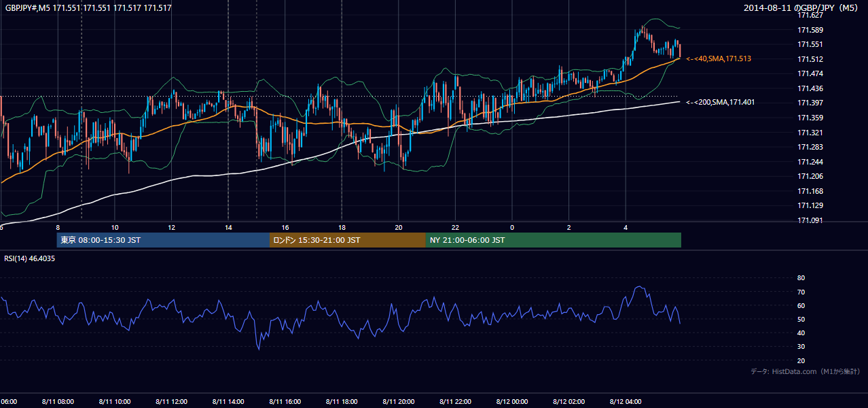Click the 40 SMA 171.513 label

(719, 59)
